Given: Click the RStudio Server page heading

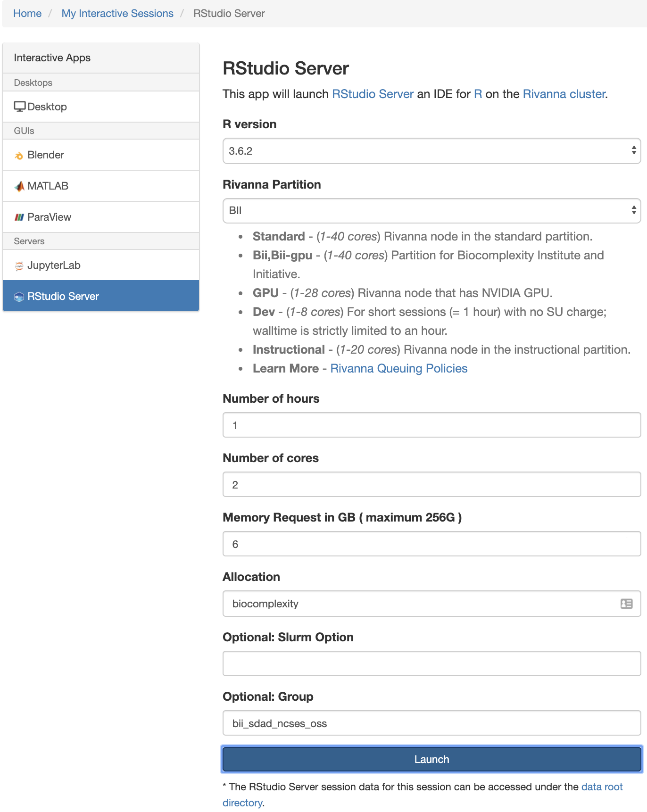Looking at the screenshot, I should click(x=286, y=68).
